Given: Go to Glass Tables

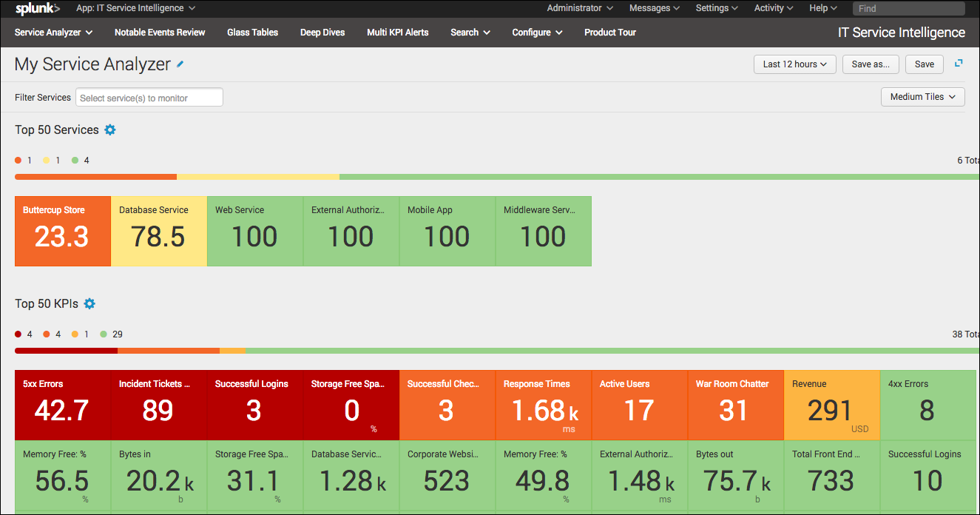Looking at the screenshot, I should point(252,33).
